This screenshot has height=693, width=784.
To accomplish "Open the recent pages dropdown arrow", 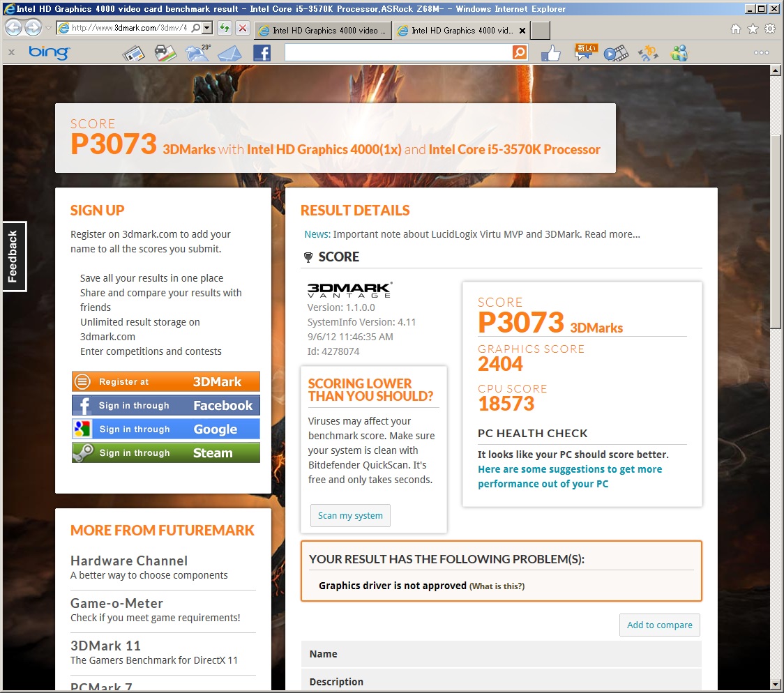I will [x=49, y=28].
